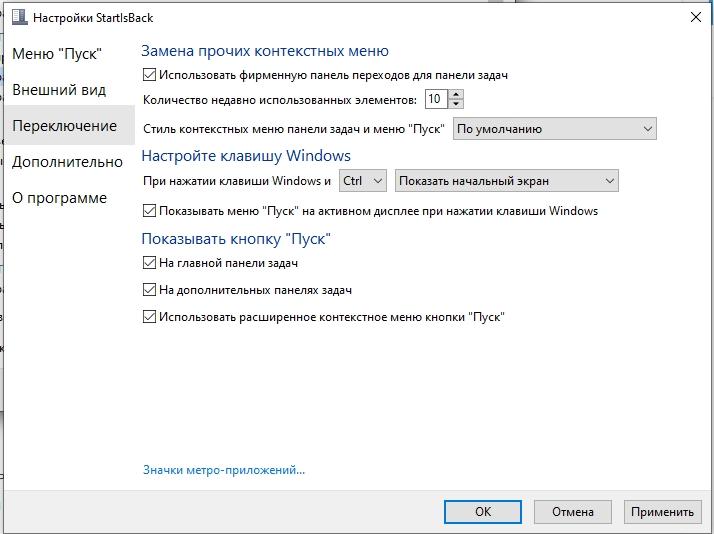Screen dimensions: 714x534
Task: Click the Применить button
Action: (x=662, y=512)
